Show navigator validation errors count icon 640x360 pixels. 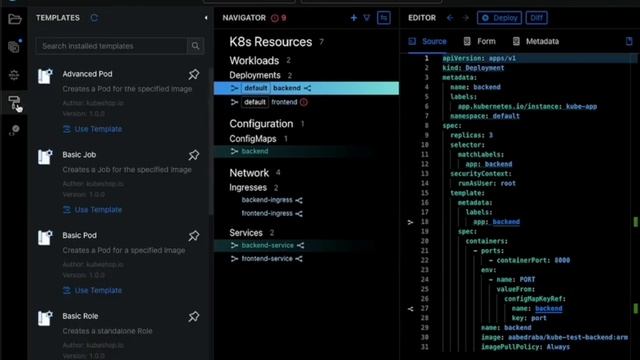click(275, 18)
